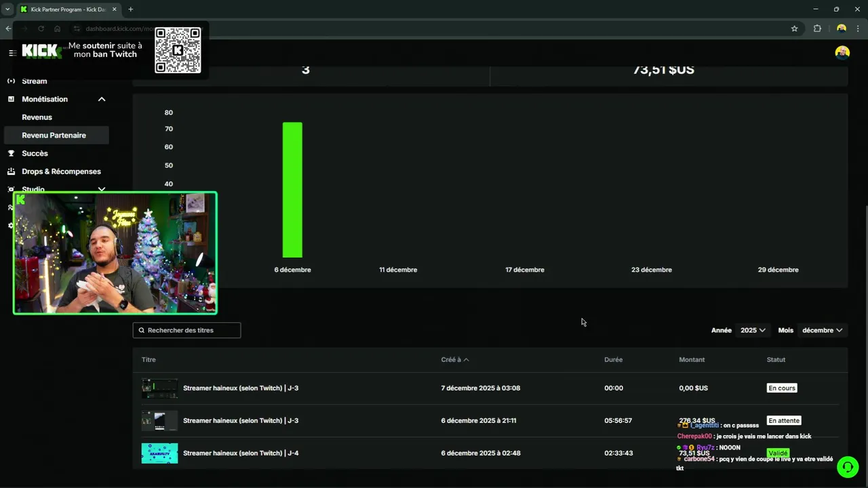Minimize the browser window
This screenshot has height=488, width=868.
pos(814,9)
